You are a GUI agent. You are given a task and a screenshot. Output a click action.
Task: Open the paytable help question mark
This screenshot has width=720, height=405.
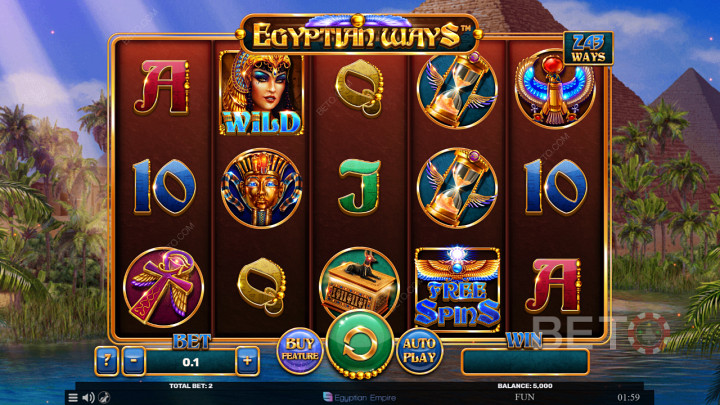[107, 361]
